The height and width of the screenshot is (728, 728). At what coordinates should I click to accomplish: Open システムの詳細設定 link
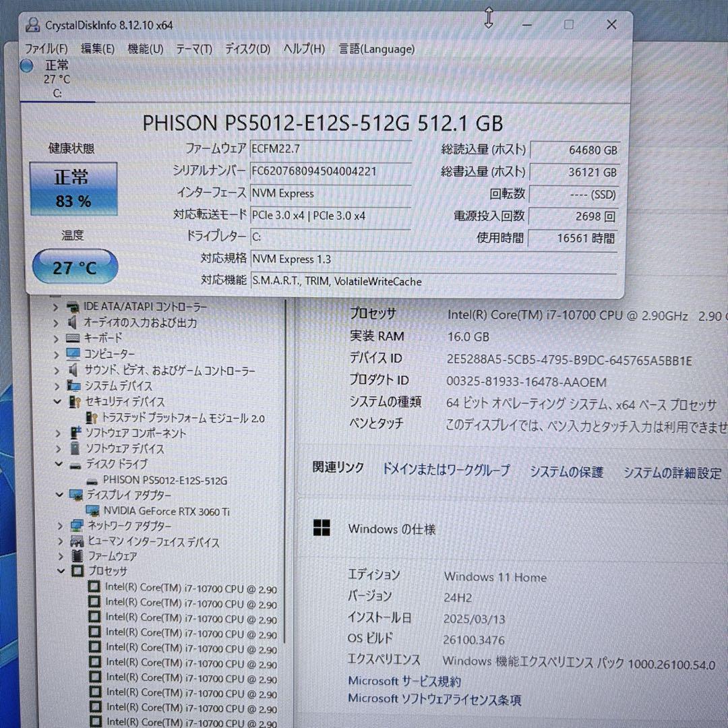point(672,473)
